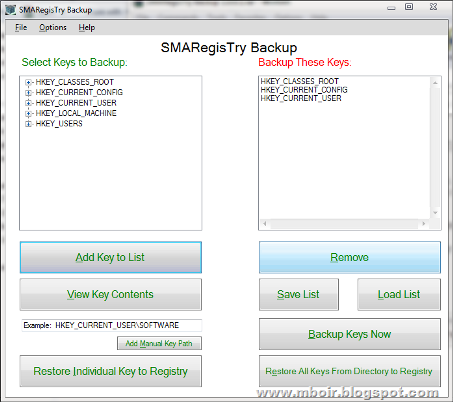
Task: Maximize the SMARegisTry Backup window
Action: (x=409, y=7)
